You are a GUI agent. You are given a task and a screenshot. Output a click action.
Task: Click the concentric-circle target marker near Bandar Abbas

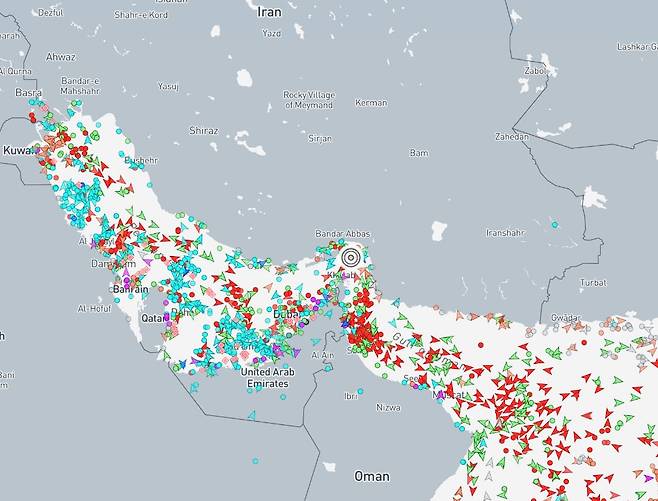click(350, 257)
